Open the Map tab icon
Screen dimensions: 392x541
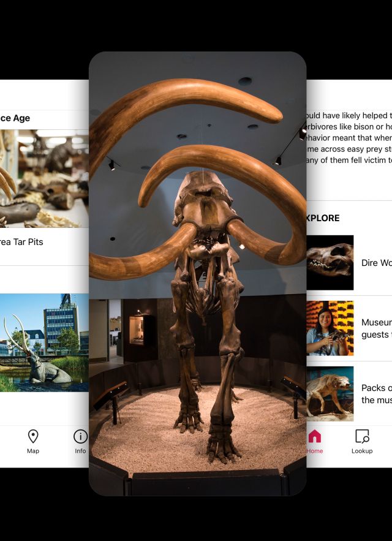[x=33, y=436]
